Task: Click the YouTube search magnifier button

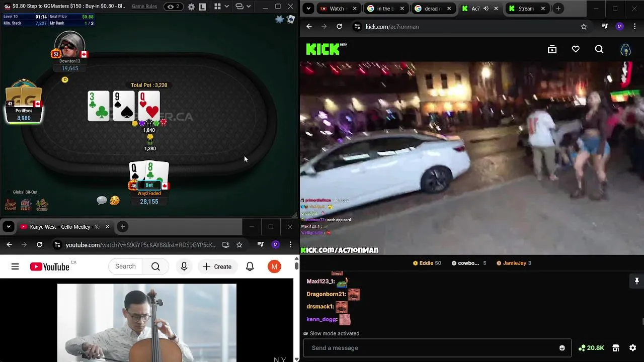Action: click(x=155, y=266)
